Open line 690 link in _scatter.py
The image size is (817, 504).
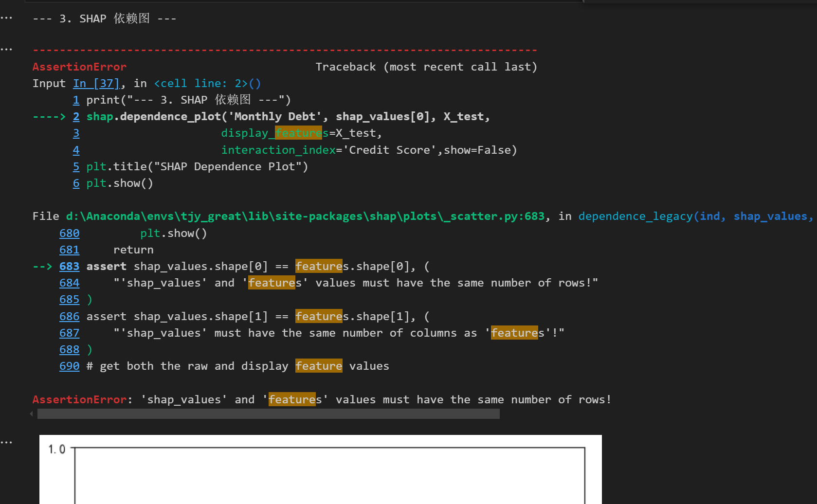point(70,366)
